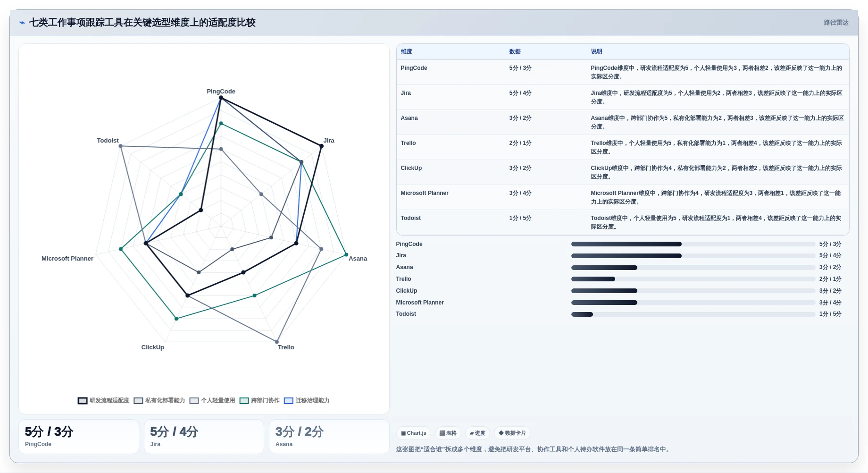Click the green data point at Asana vertex
This screenshot has width=868, height=473.
(x=346, y=255)
